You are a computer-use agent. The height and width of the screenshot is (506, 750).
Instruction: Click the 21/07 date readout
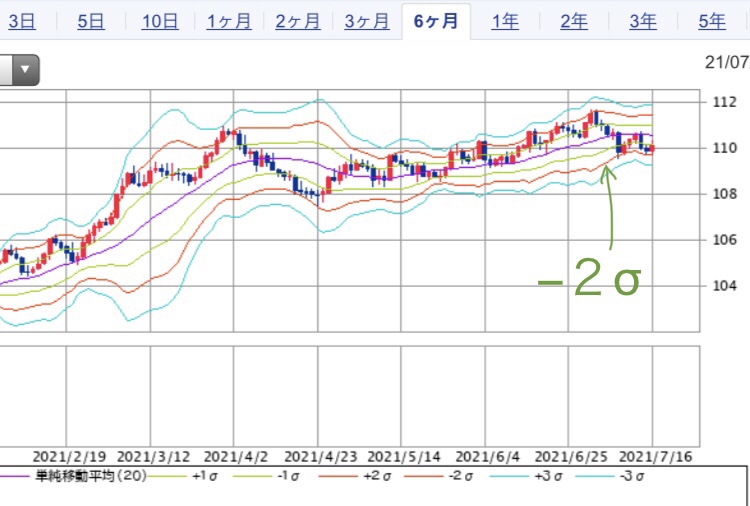(727, 62)
